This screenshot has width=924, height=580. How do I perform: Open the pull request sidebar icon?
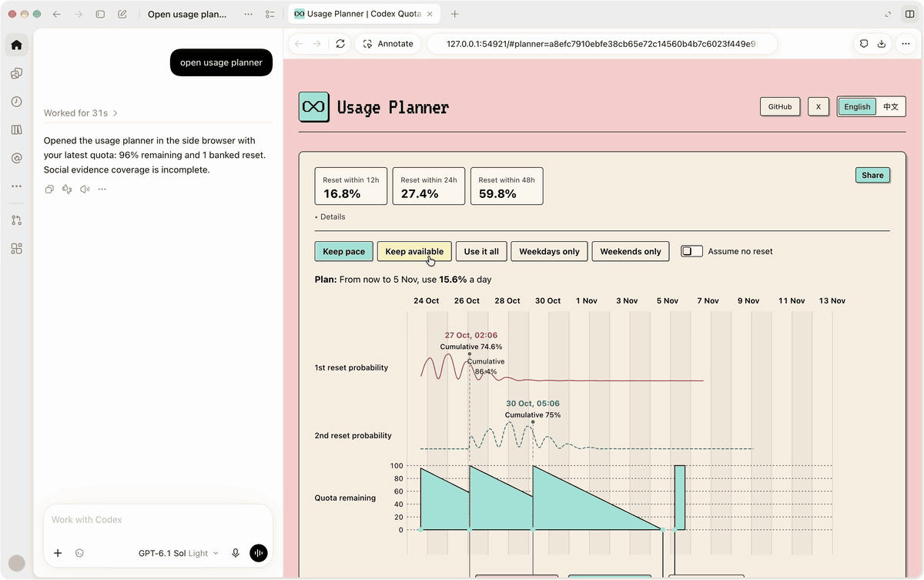[16, 220]
